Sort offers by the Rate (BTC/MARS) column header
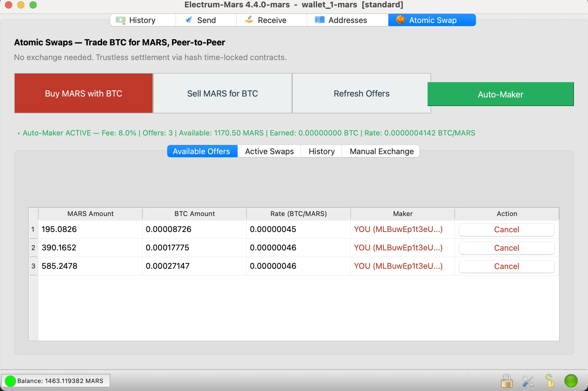Image resolution: width=588 pixels, height=391 pixels. pyautogui.click(x=298, y=214)
